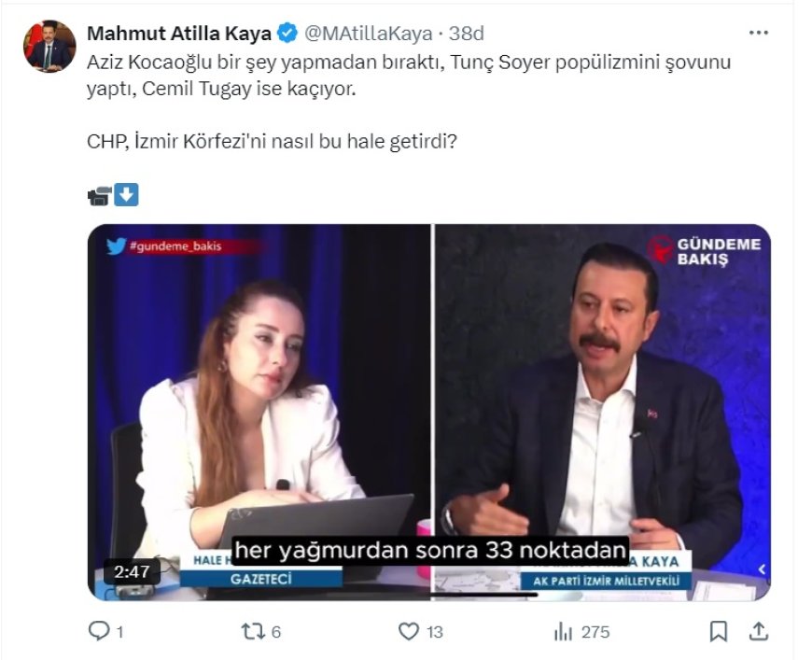Click the Twitter bird icon in video
Image resolution: width=812 pixels, height=660 pixels.
(116, 246)
